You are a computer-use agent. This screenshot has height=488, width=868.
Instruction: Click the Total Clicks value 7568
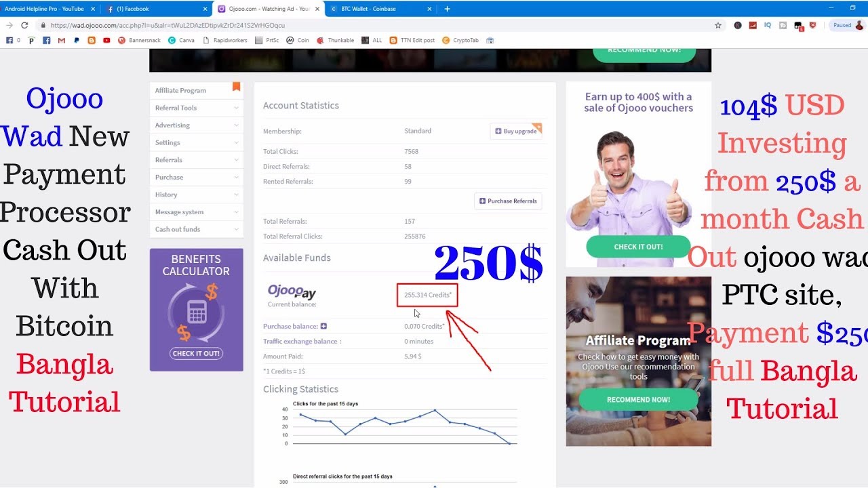click(412, 151)
